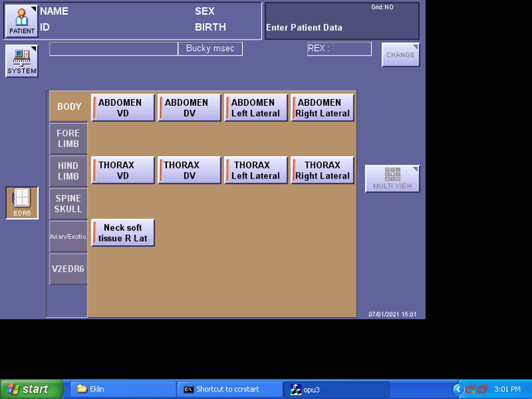Open the PATIENT data icon

(22, 21)
